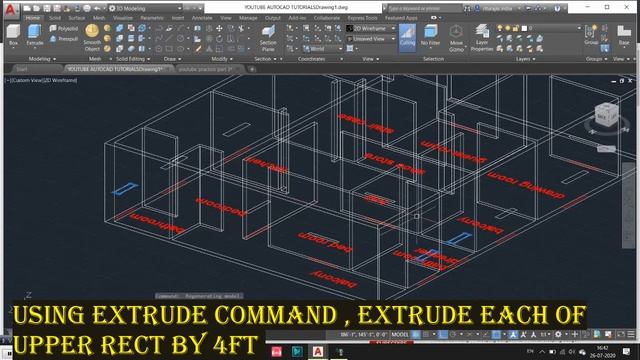Click the AutoCAD icon in Windows taskbar
The height and width of the screenshot is (360, 640).
(318, 351)
